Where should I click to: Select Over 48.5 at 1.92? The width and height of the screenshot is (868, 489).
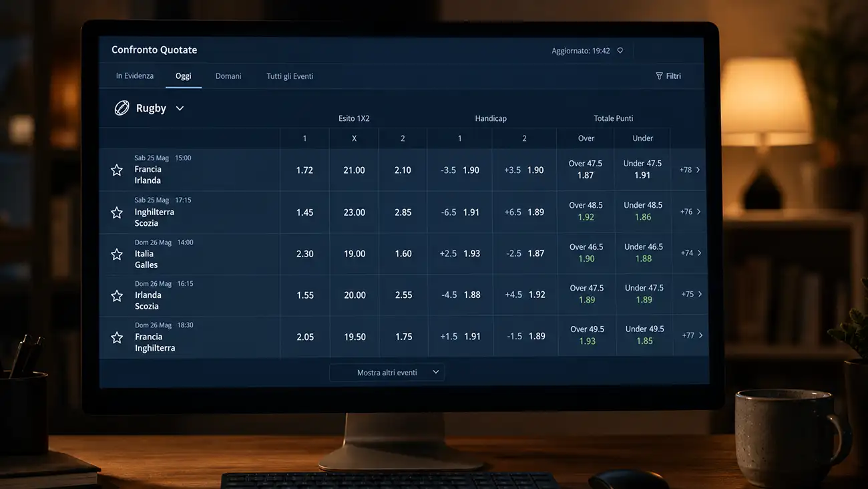coord(586,211)
